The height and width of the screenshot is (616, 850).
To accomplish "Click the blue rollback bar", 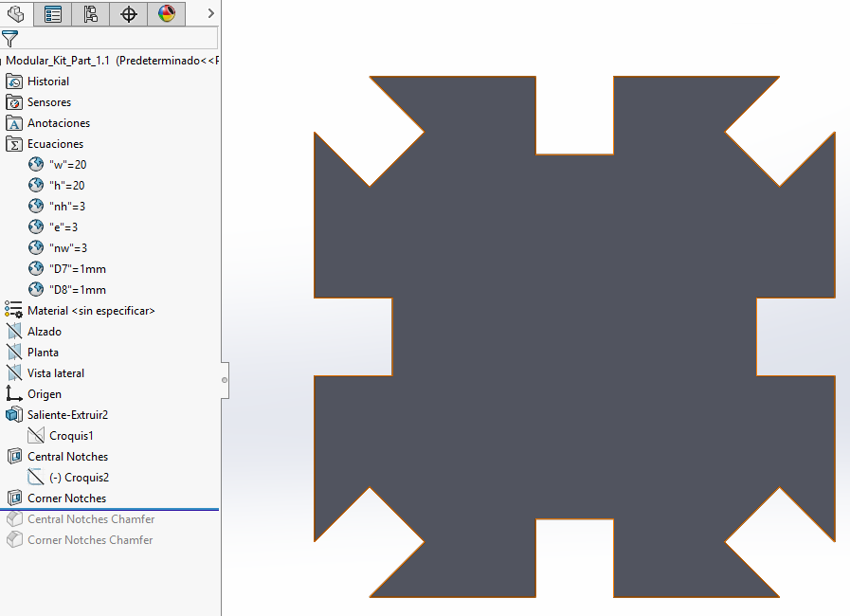I will click(x=110, y=509).
